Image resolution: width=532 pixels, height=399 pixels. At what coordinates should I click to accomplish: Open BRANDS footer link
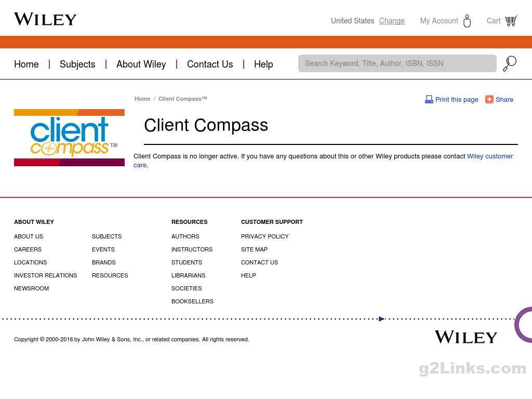(x=104, y=262)
